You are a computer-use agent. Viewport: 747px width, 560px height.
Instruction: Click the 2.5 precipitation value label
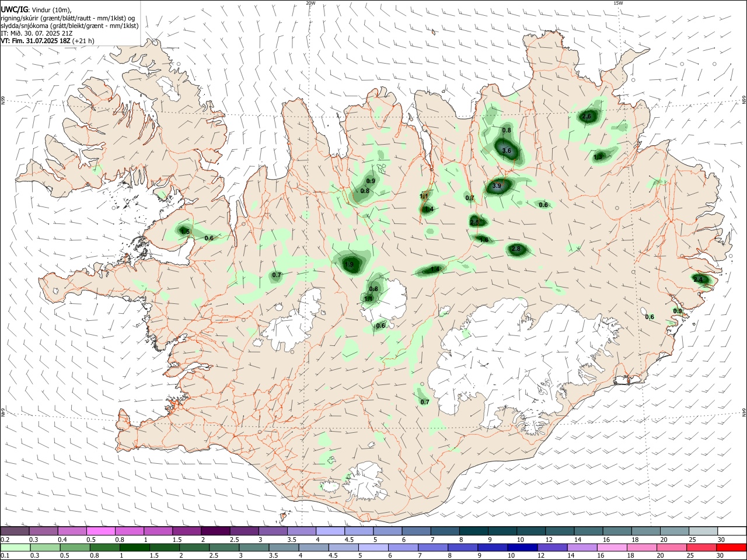point(474,222)
